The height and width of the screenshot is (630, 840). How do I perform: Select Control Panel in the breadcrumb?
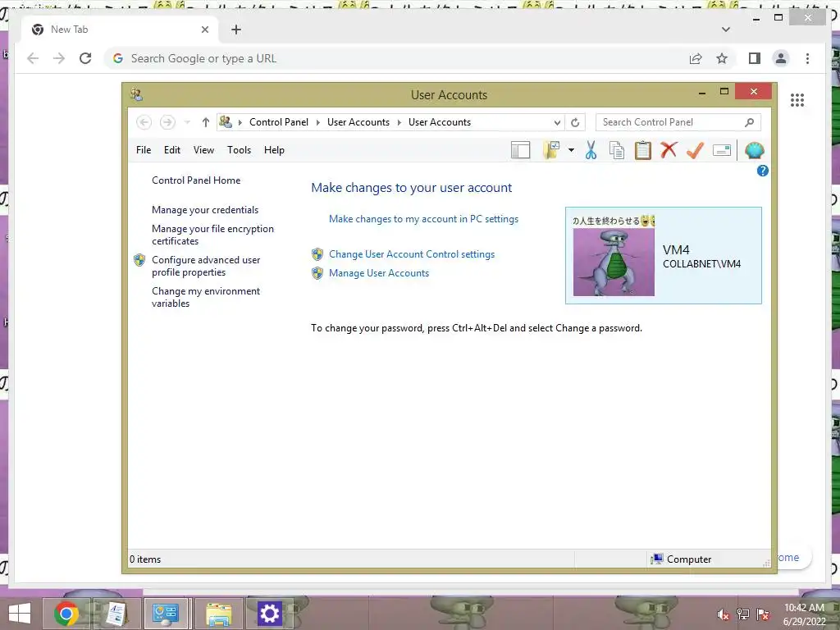click(279, 122)
